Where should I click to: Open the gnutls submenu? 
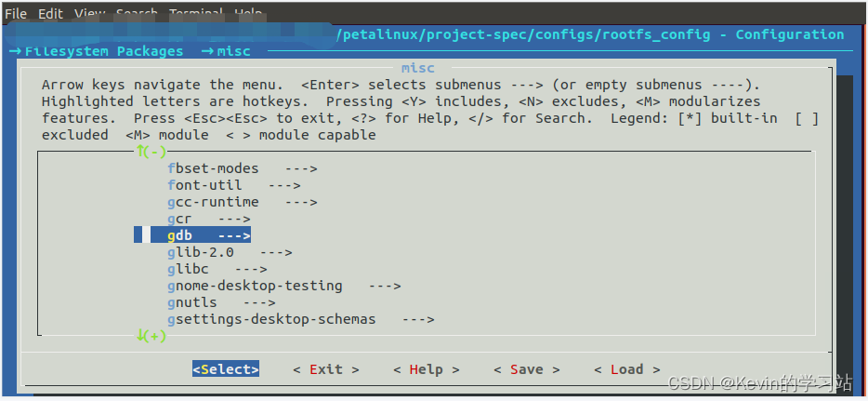tap(221, 303)
